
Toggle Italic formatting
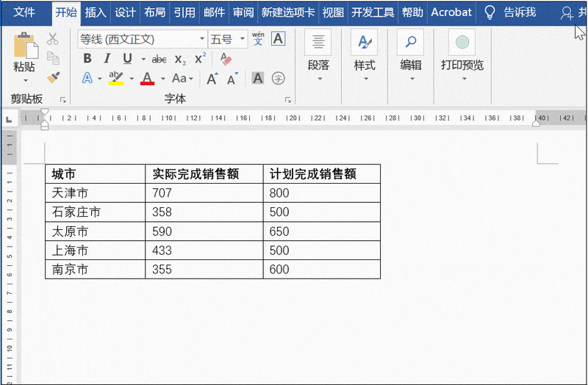click(107, 59)
